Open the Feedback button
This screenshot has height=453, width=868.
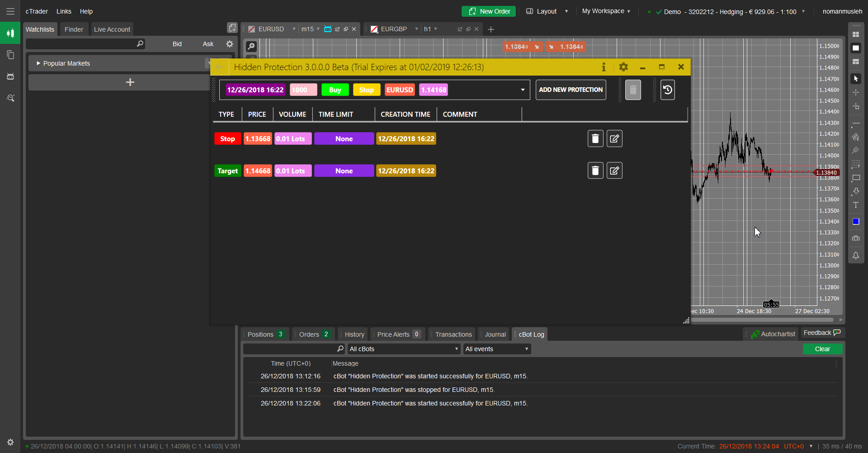(822, 333)
